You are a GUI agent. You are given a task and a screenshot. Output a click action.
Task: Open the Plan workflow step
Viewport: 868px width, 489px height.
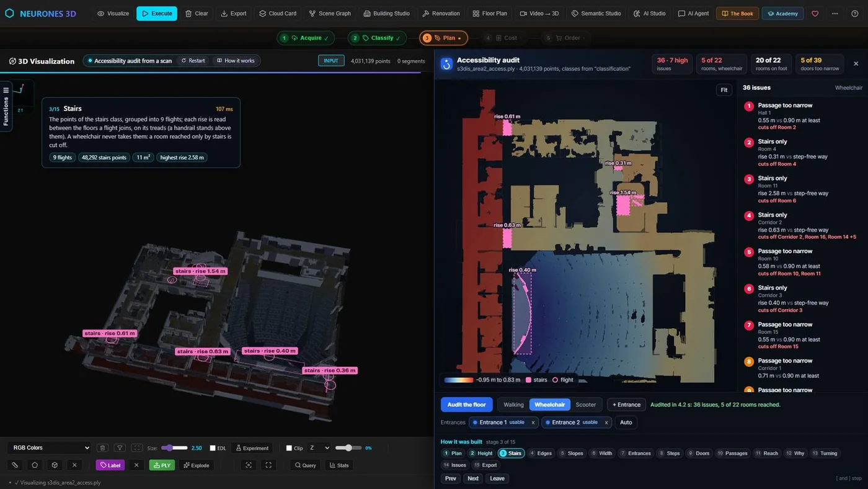pyautogui.click(x=443, y=38)
